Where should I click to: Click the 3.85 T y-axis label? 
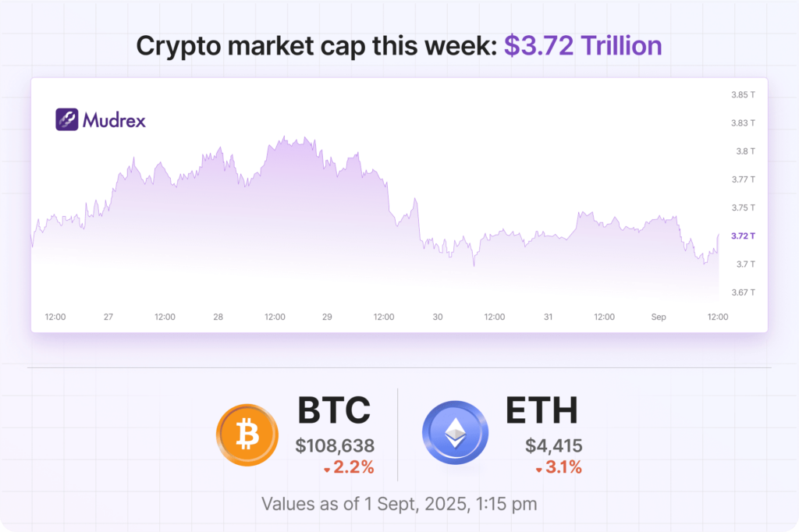point(743,94)
